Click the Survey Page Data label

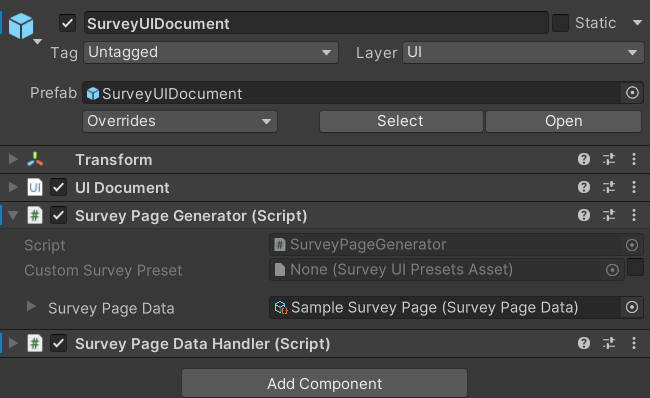coord(111,308)
